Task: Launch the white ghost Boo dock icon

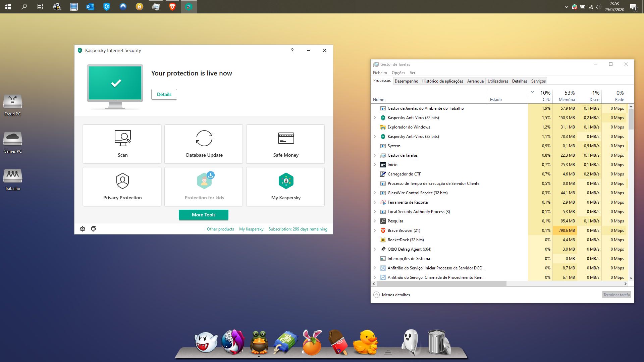Action: coord(206,342)
